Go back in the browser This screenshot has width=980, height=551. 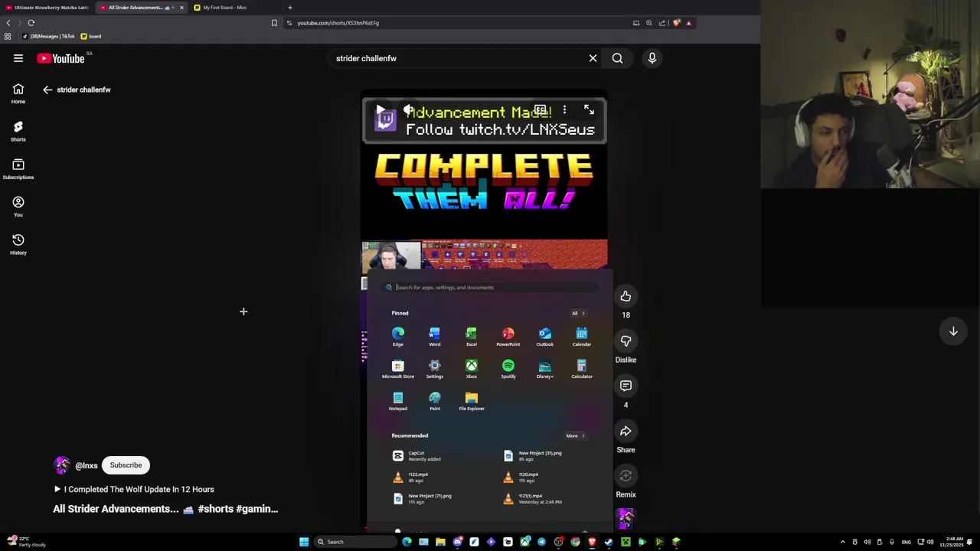tap(8, 23)
